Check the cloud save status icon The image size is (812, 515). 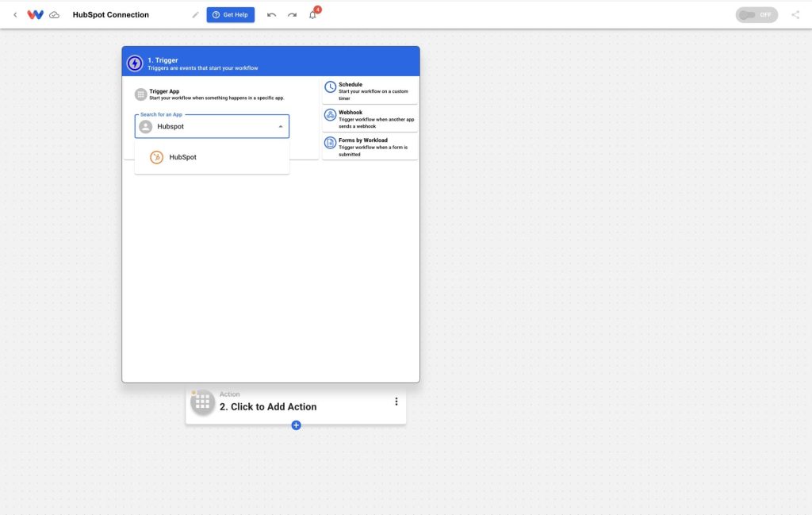(55, 15)
